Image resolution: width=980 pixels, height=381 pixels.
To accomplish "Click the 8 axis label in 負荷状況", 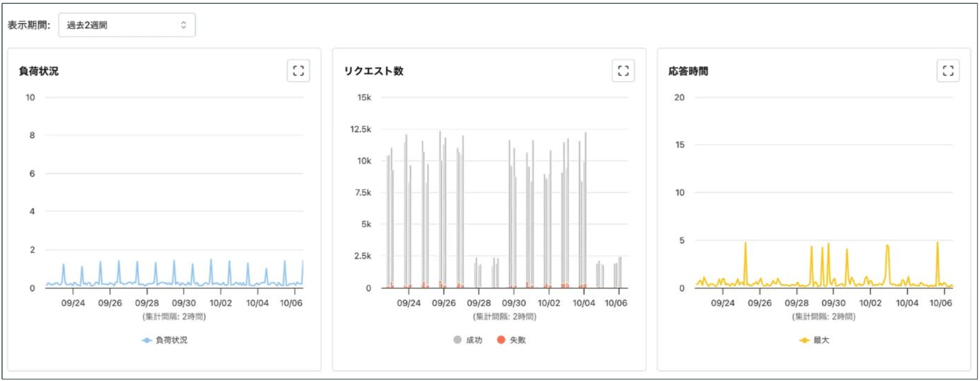I will click(x=32, y=135).
